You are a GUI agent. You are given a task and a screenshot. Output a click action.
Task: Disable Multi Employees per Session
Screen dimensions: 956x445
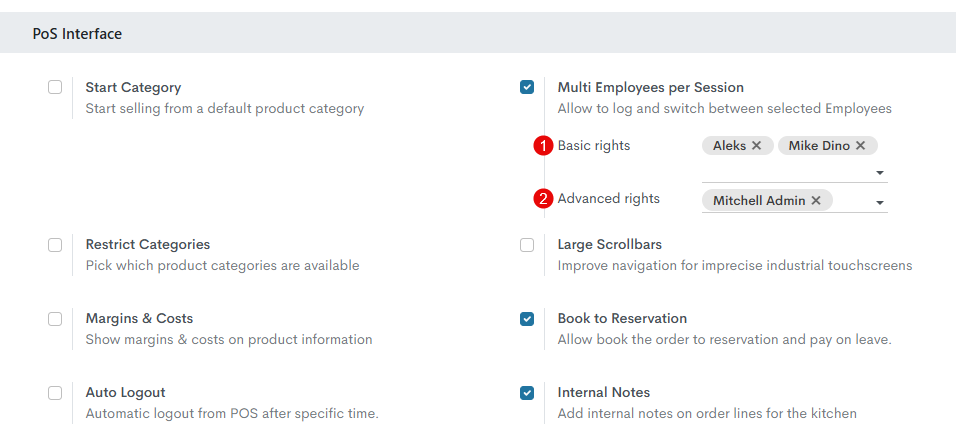coord(527,87)
